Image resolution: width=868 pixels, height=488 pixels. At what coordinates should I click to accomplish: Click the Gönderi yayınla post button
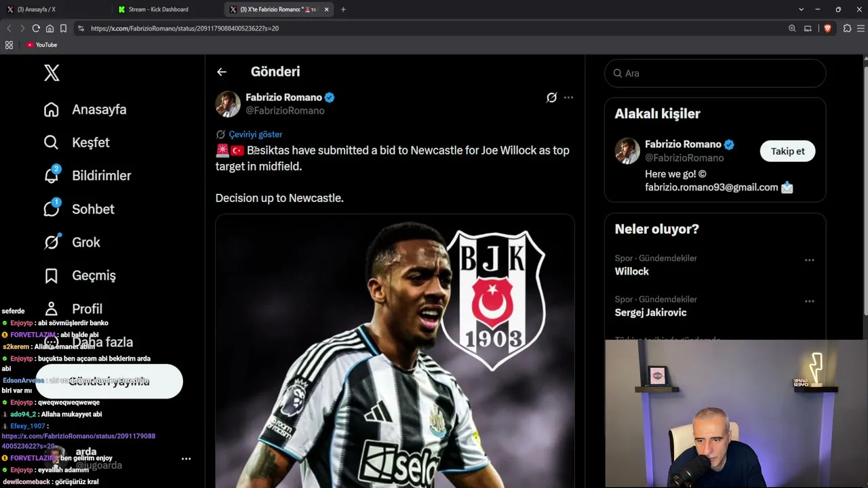(109, 381)
